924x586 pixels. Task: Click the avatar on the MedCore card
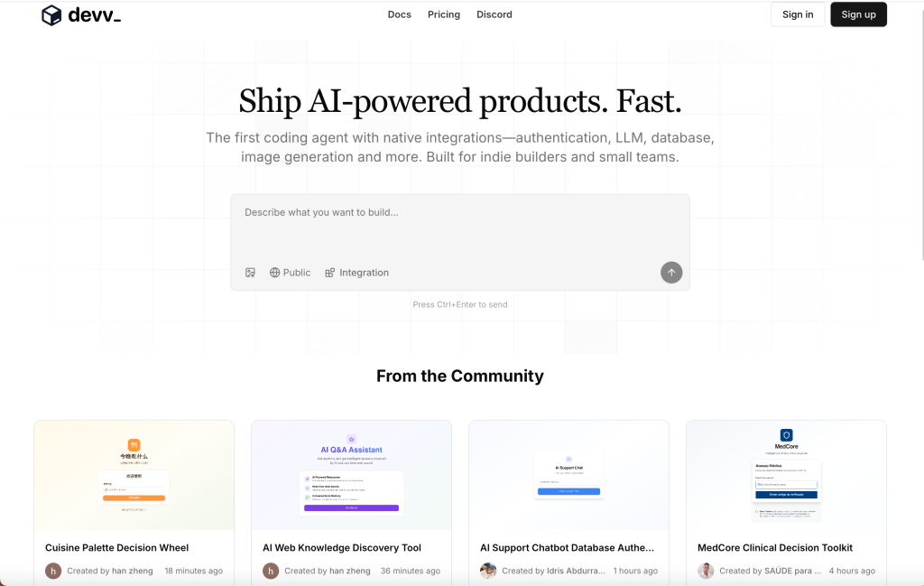(706, 571)
